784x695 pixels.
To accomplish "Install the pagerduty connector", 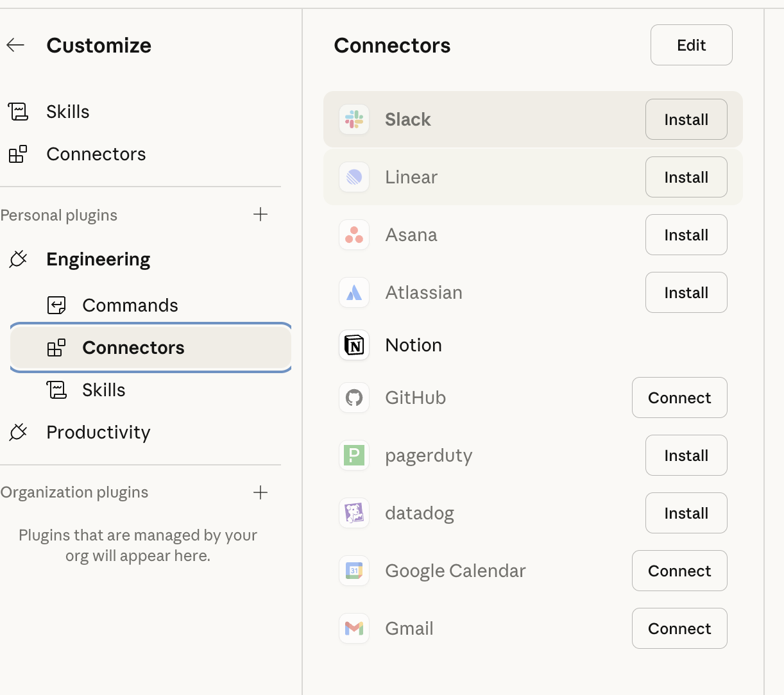I will 686,455.
